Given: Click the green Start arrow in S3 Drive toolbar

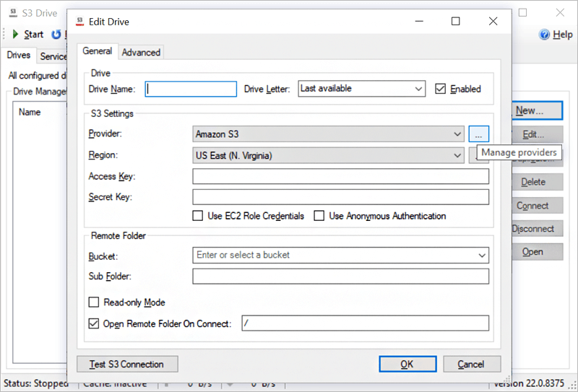Looking at the screenshot, I should tap(15, 34).
